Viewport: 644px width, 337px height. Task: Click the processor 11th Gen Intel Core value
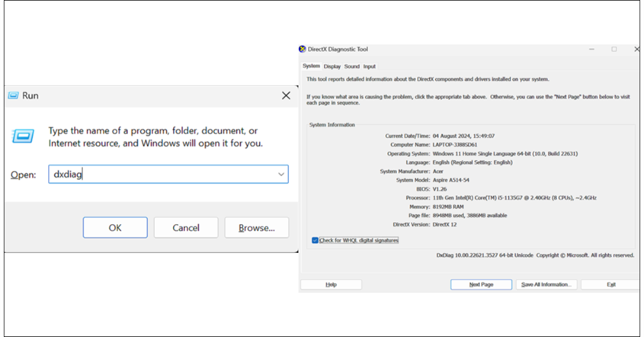point(514,197)
